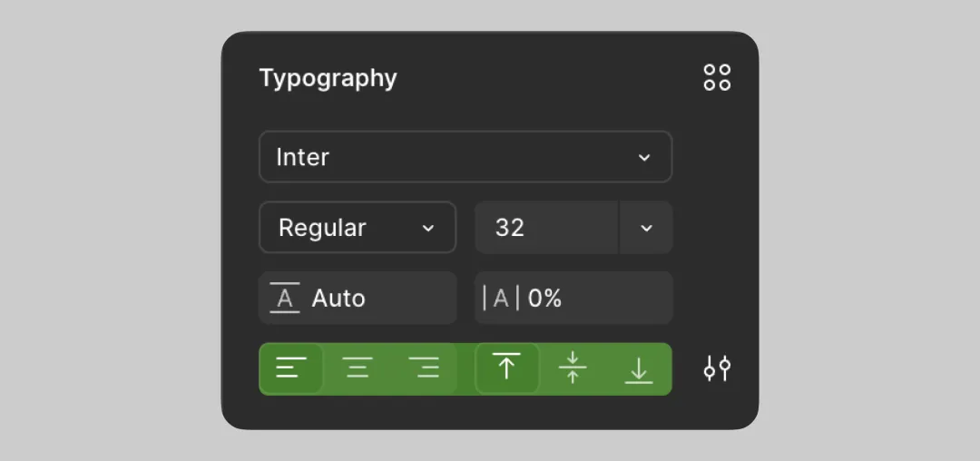Image resolution: width=980 pixels, height=461 pixels.
Task: Open advanced type settings sliders icon
Action: click(x=717, y=368)
